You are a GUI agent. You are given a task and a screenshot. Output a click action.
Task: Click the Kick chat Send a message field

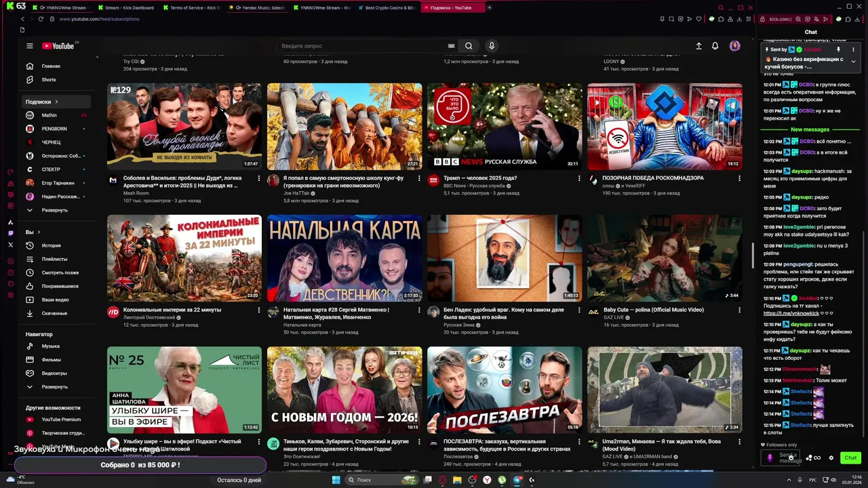[x=782, y=457]
